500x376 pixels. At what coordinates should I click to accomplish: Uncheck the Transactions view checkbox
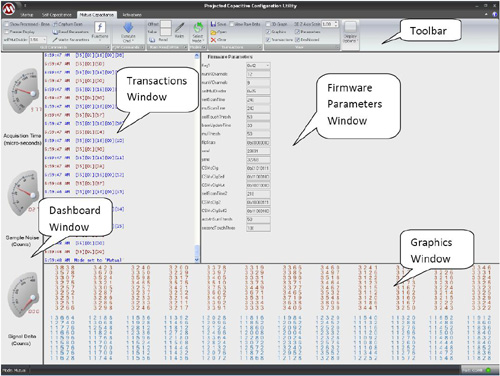[268, 40]
